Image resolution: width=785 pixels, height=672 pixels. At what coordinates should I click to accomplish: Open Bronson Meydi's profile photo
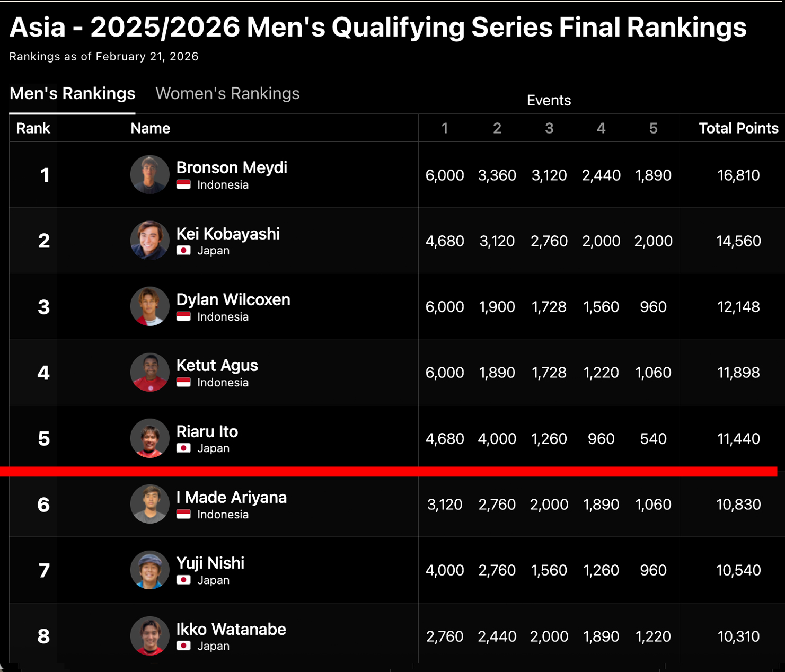pyautogui.click(x=150, y=175)
